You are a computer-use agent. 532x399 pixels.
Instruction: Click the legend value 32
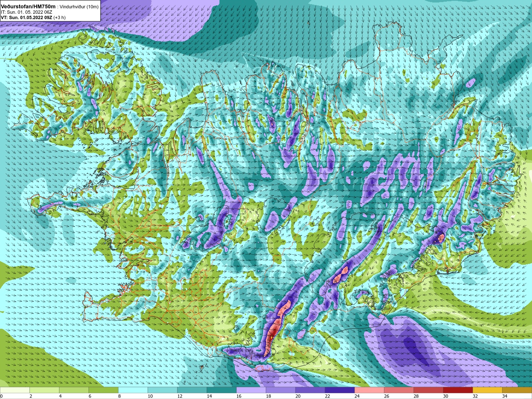click(475, 396)
